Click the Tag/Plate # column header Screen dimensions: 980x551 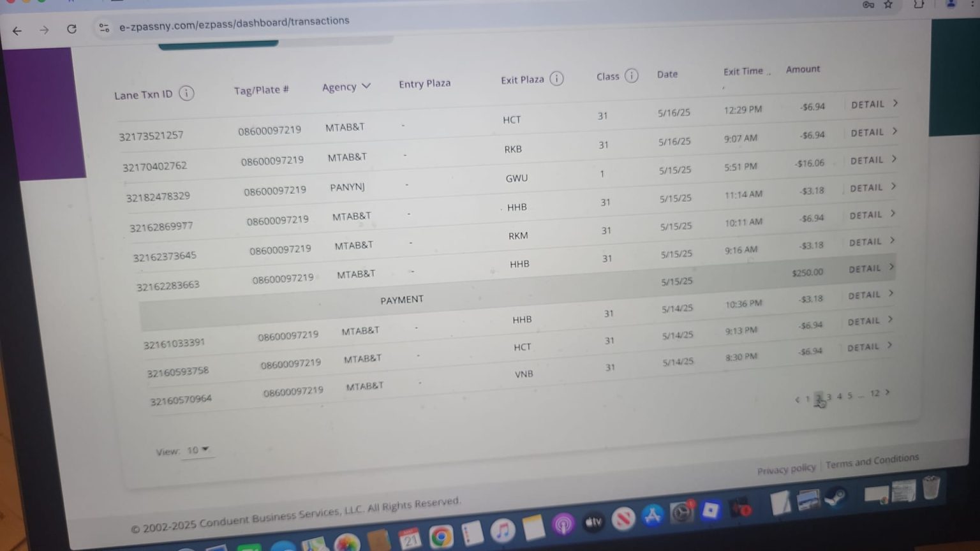(x=262, y=90)
